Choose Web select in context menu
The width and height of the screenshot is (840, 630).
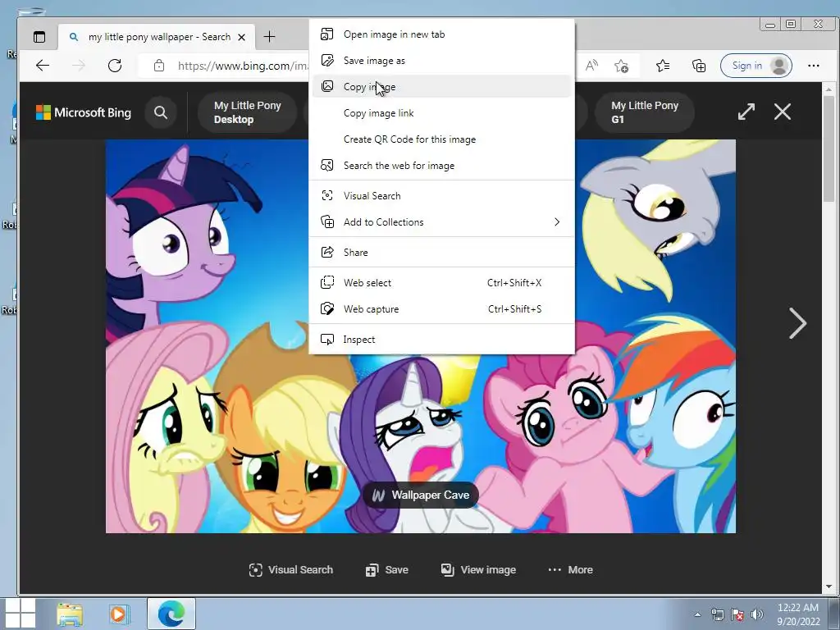pyautogui.click(x=442, y=283)
